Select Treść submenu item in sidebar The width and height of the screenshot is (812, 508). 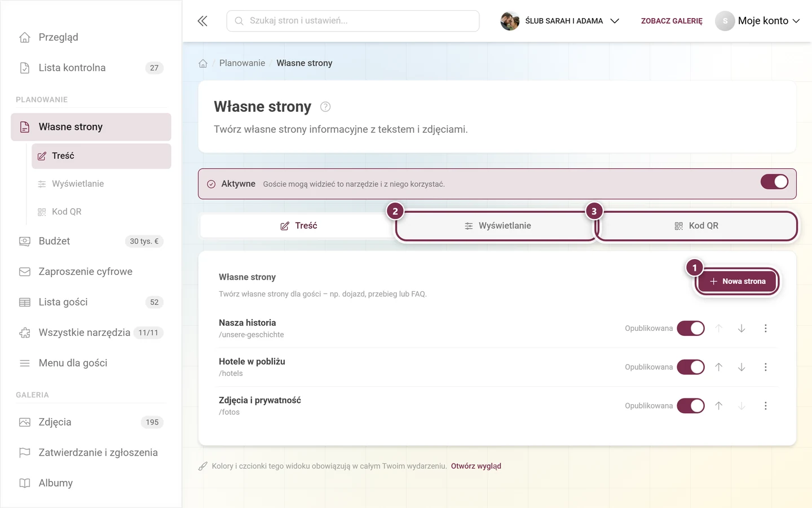point(101,156)
